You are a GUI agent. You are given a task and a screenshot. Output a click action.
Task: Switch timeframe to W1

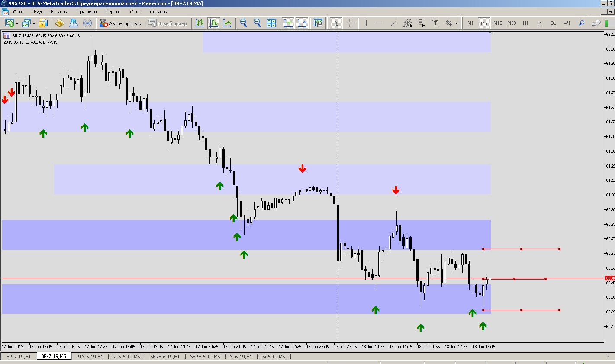pyautogui.click(x=567, y=23)
